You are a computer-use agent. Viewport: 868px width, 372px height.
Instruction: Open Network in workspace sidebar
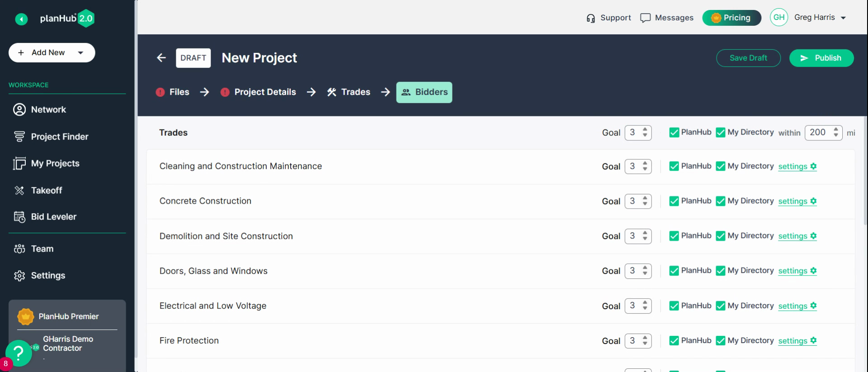[x=48, y=110]
